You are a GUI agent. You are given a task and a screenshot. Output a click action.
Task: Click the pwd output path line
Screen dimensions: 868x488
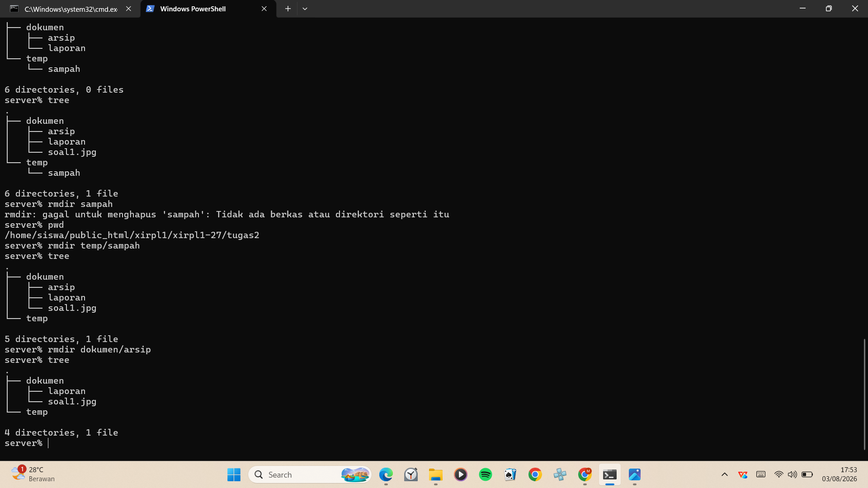click(x=132, y=235)
